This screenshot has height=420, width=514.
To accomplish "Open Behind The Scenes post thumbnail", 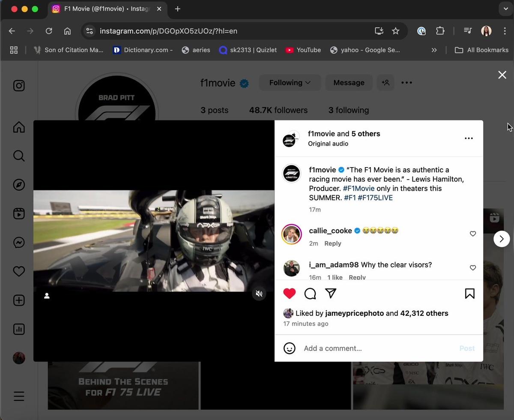I will point(123,386).
